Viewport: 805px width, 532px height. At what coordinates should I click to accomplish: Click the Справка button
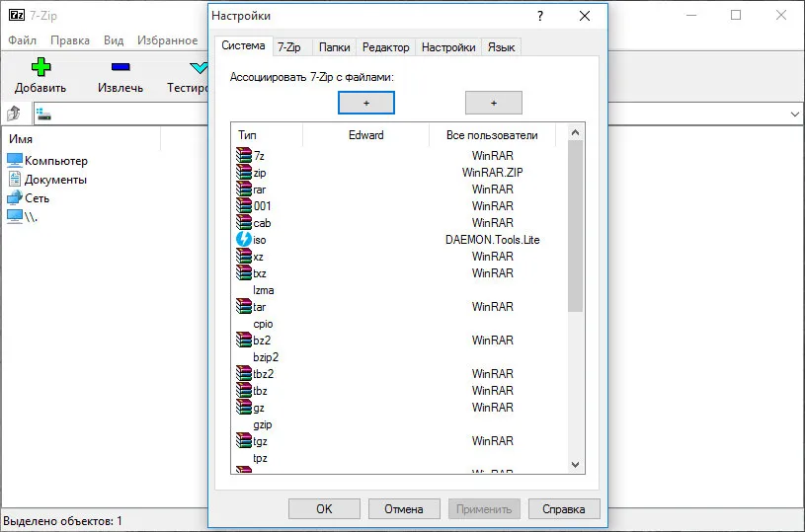pos(564,509)
